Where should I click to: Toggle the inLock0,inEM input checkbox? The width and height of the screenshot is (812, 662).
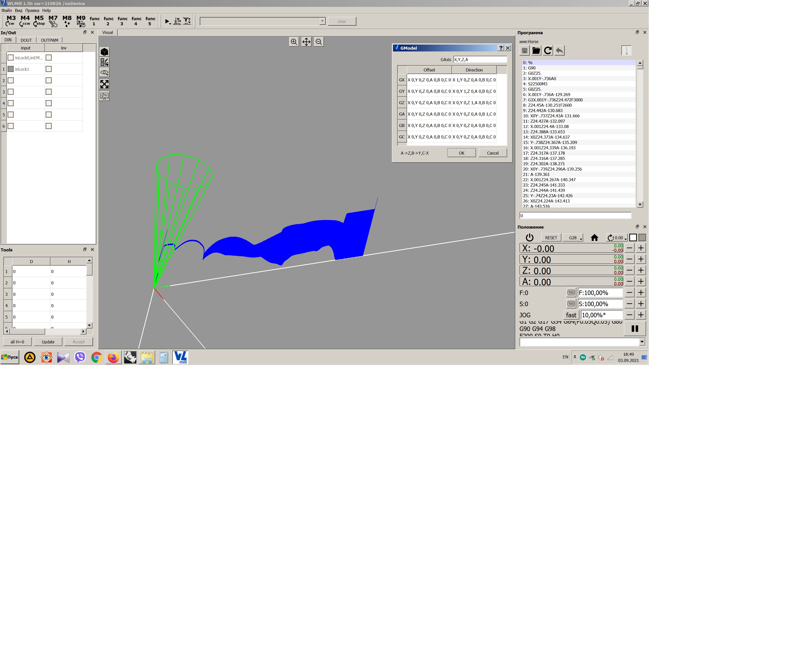pyautogui.click(x=11, y=58)
